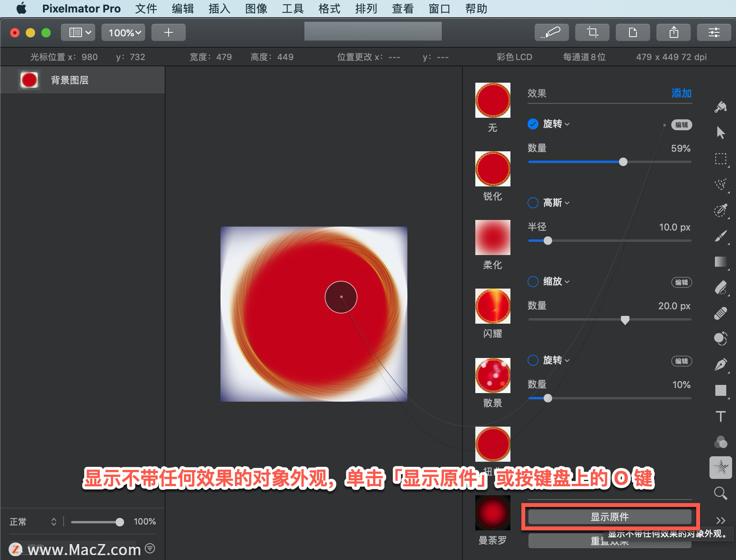Select the Type text tool
Screen dimensions: 736x560
(x=720, y=416)
